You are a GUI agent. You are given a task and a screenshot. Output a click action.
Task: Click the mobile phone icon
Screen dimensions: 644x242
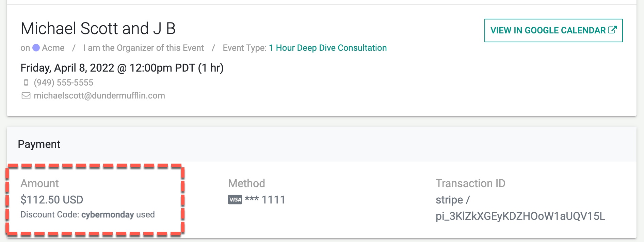point(26,82)
